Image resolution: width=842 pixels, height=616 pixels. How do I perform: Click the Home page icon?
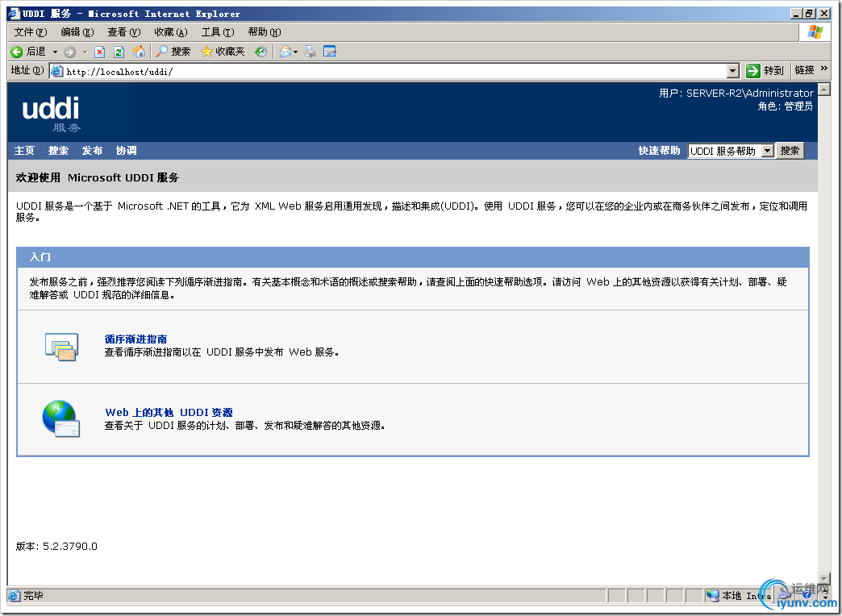pyautogui.click(x=139, y=52)
